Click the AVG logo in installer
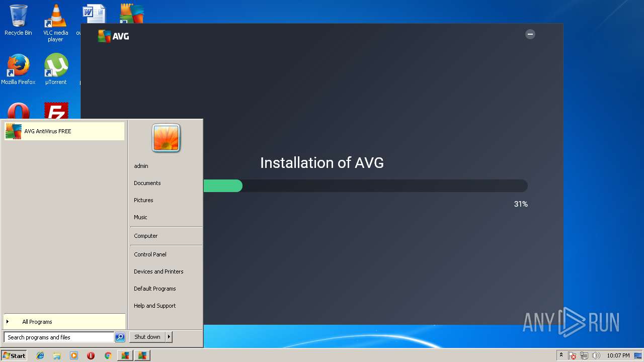 tap(113, 36)
